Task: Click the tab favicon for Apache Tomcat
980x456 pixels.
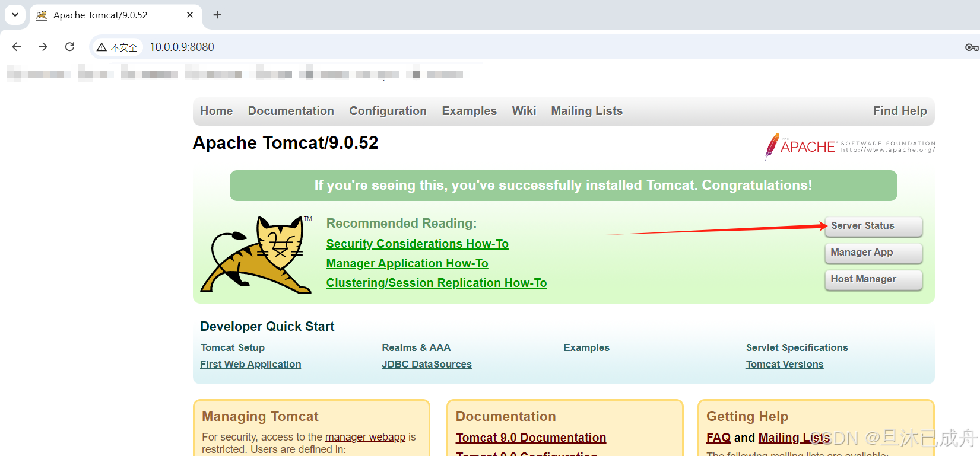Action: pos(42,15)
